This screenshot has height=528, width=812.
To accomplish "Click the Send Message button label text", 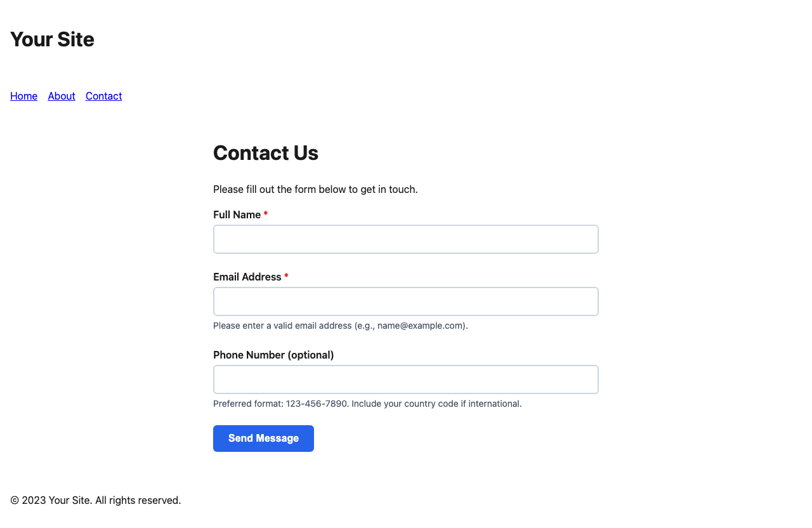I will 263,438.
